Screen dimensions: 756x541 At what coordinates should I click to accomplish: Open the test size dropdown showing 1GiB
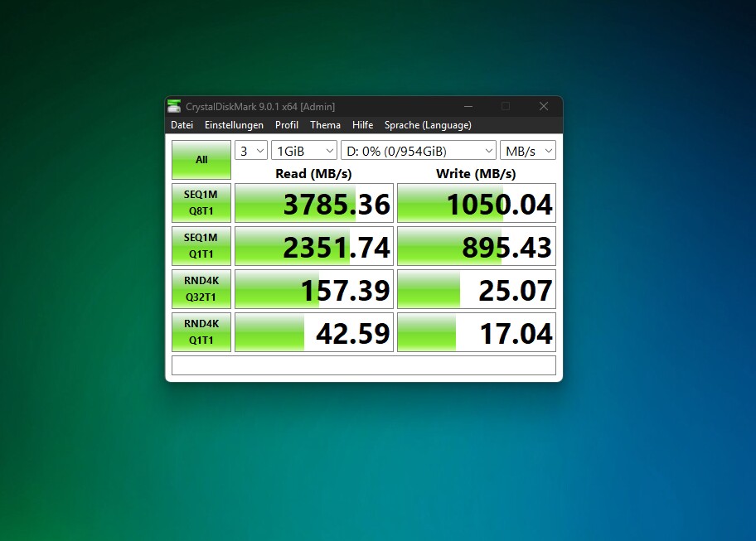[x=303, y=150]
